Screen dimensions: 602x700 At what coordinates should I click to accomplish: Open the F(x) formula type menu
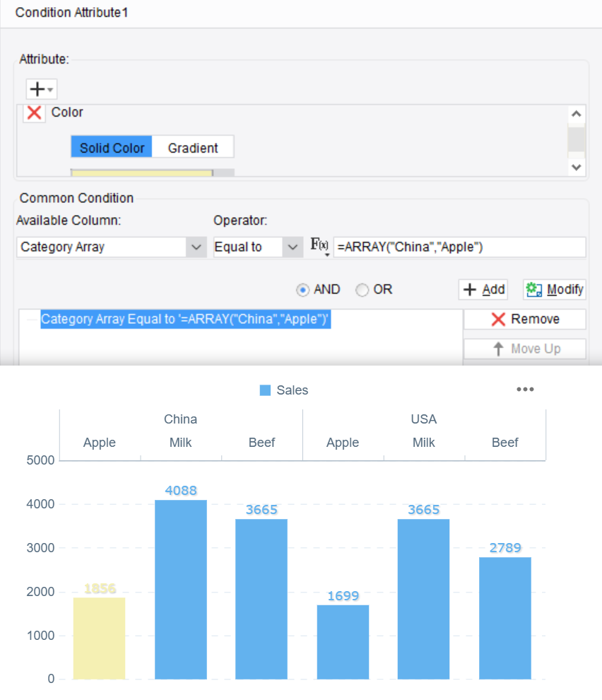tap(320, 247)
